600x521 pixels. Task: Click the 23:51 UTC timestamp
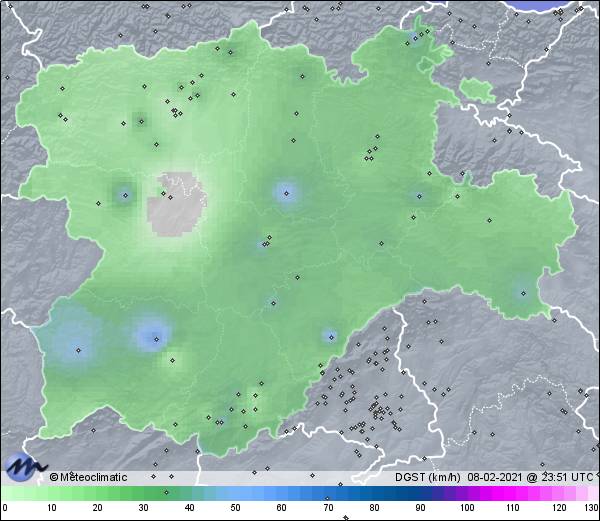(566, 477)
